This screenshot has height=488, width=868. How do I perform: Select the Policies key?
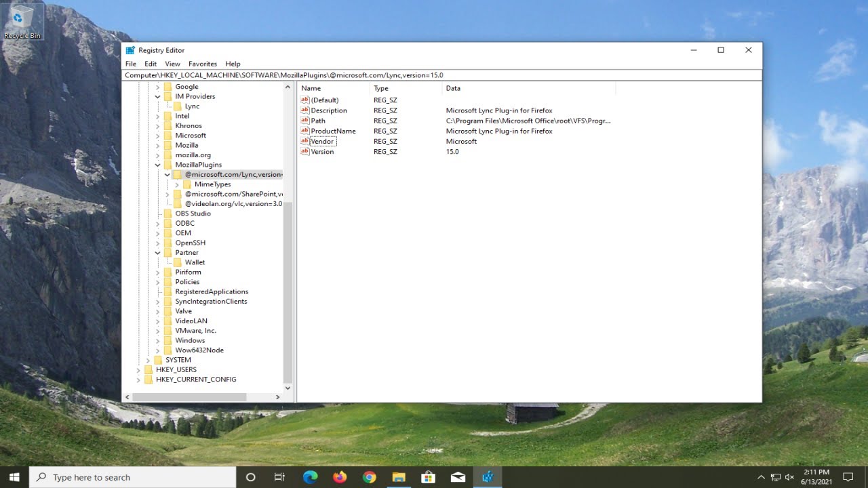click(x=187, y=282)
